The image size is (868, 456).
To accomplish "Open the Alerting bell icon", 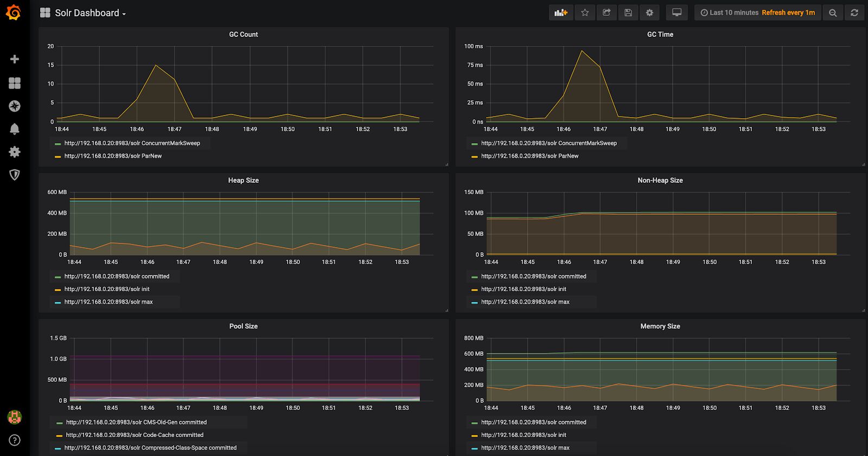I will coord(15,129).
